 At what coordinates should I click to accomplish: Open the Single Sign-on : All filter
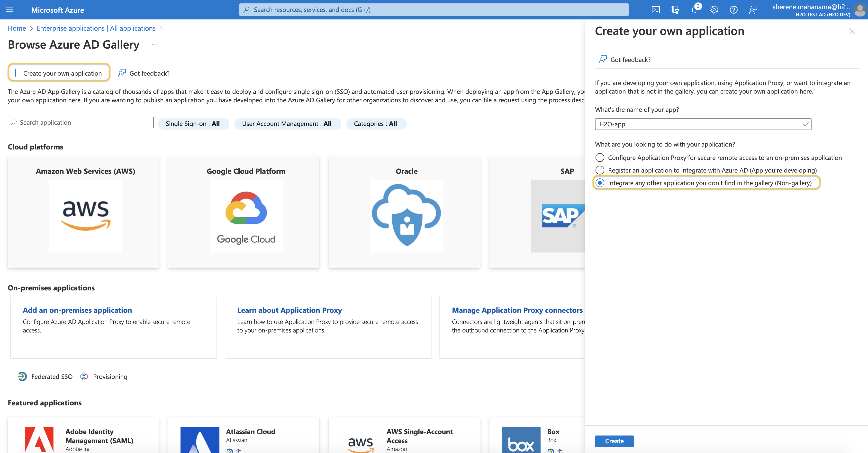(x=193, y=123)
